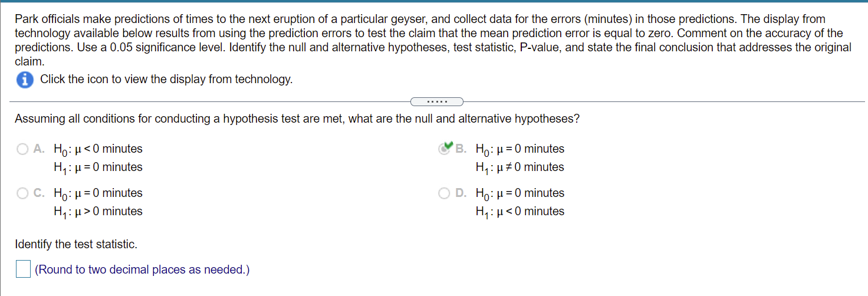Select radio button for option C
This screenshot has width=868, height=296.
click(22, 193)
